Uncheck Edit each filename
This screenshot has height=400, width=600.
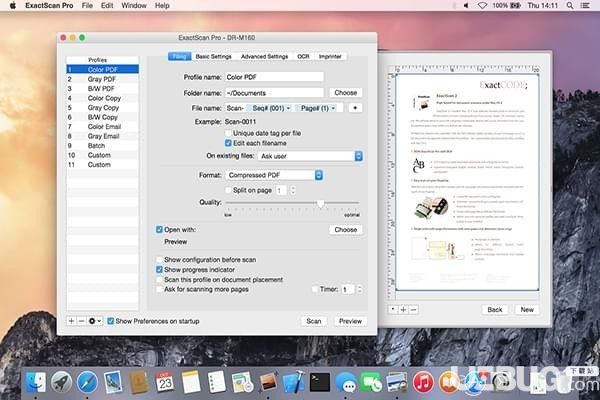coord(228,143)
